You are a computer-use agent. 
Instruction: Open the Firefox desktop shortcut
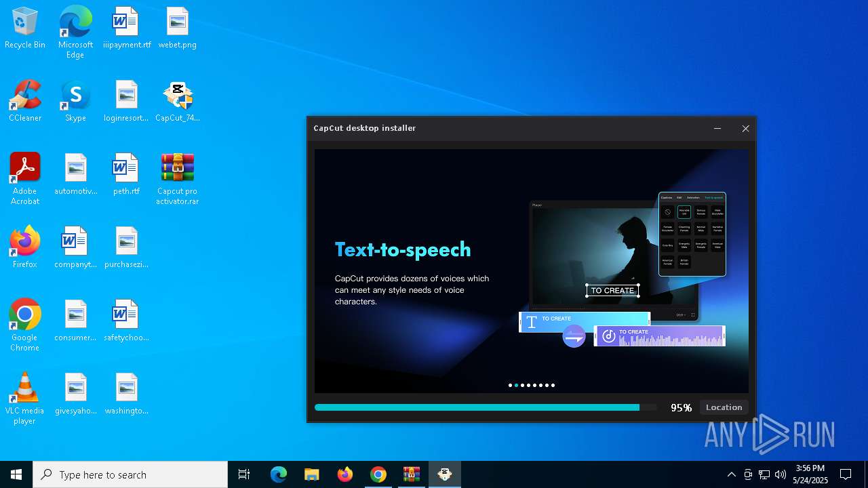(x=25, y=248)
